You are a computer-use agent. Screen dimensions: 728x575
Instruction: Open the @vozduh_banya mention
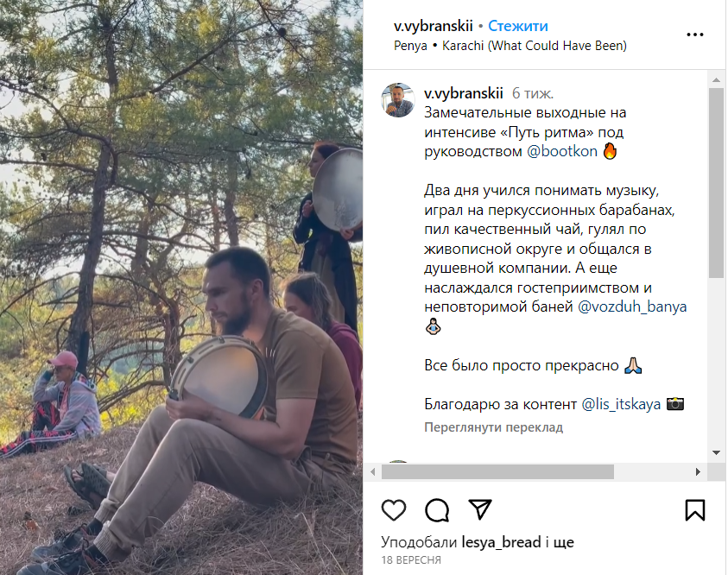[632, 306]
